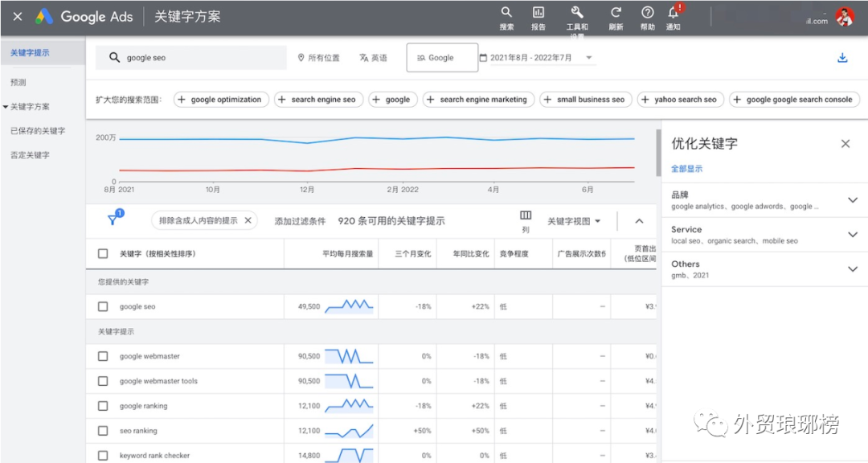Check the 'google webmaster tools' row checkbox
868x463 pixels.
coord(103,381)
